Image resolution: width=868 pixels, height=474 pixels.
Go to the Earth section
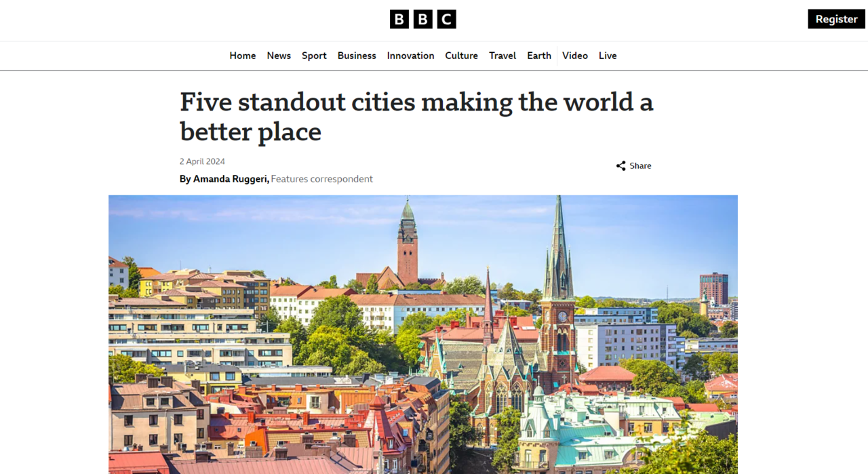coord(539,56)
